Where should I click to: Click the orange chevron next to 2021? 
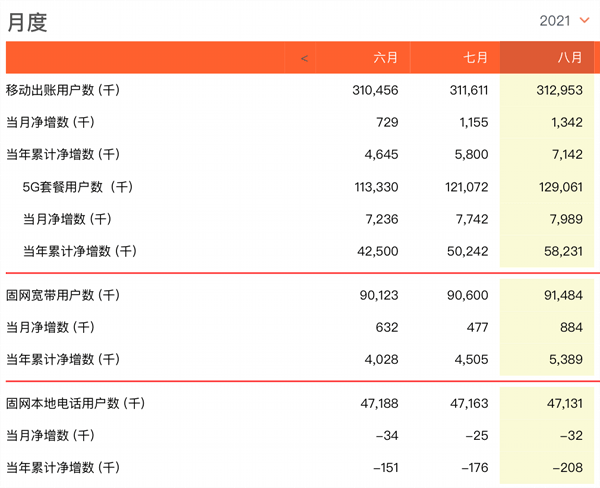pos(584,20)
